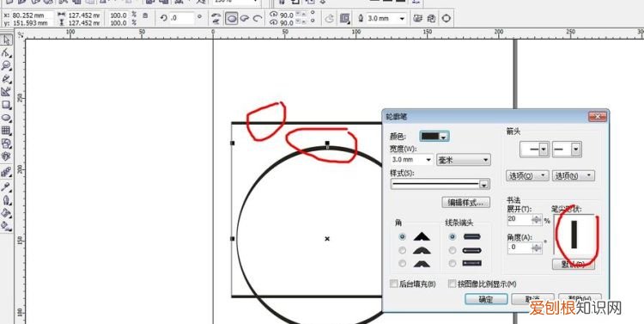Open the 选项(N) end arrow options menu
Viewport: 644px width, 324px height.
(574, 176)
